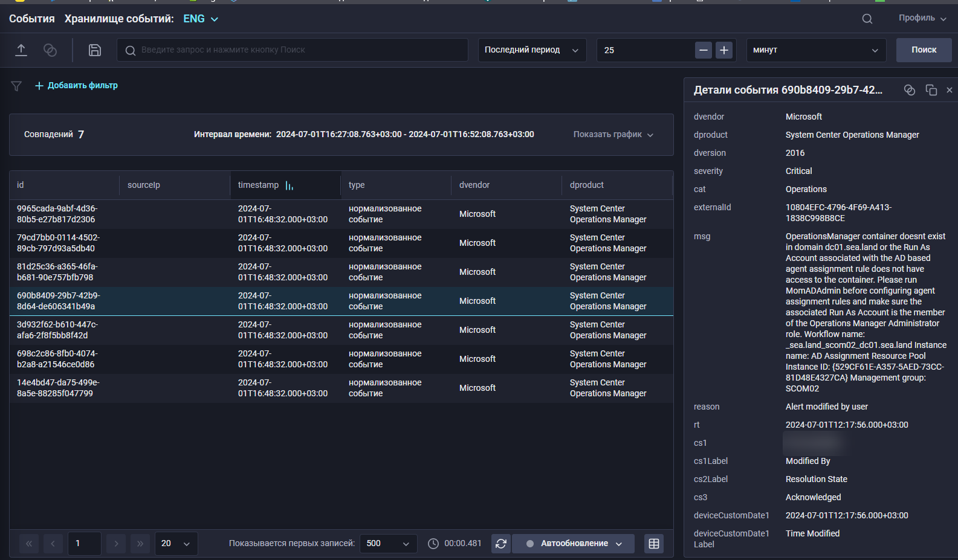Click the export/upload events icon
The height and width of the screenshot is (560, 958).
pos(21,50)
